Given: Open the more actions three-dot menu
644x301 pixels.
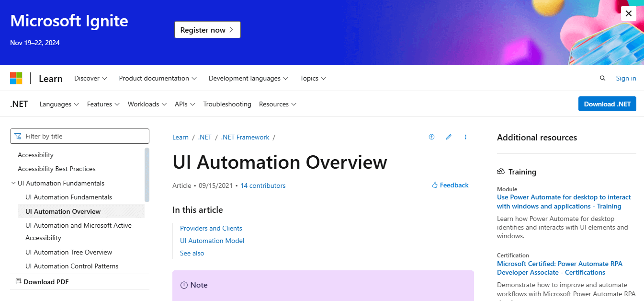Looking at the screenshot, I should [465, 137].
